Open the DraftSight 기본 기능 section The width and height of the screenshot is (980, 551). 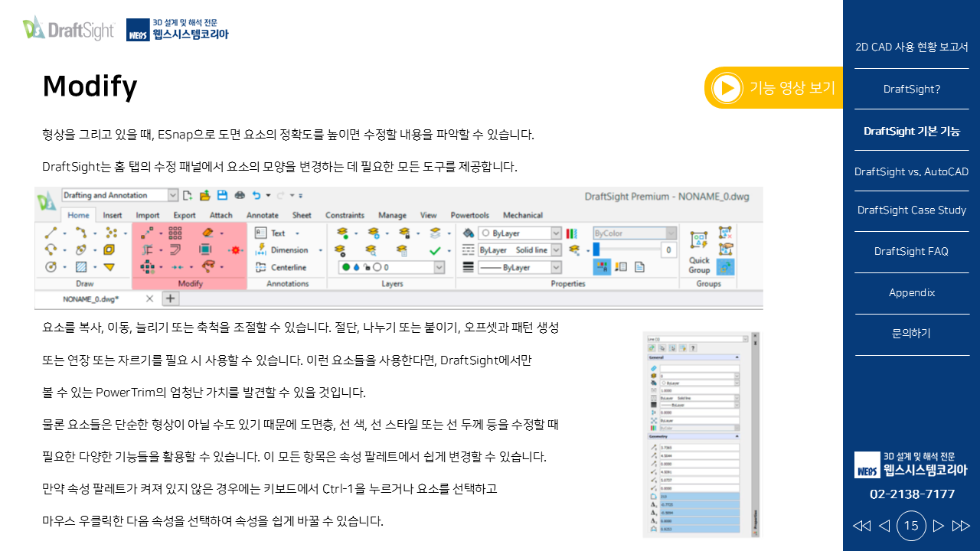click(x=912, y=131)
